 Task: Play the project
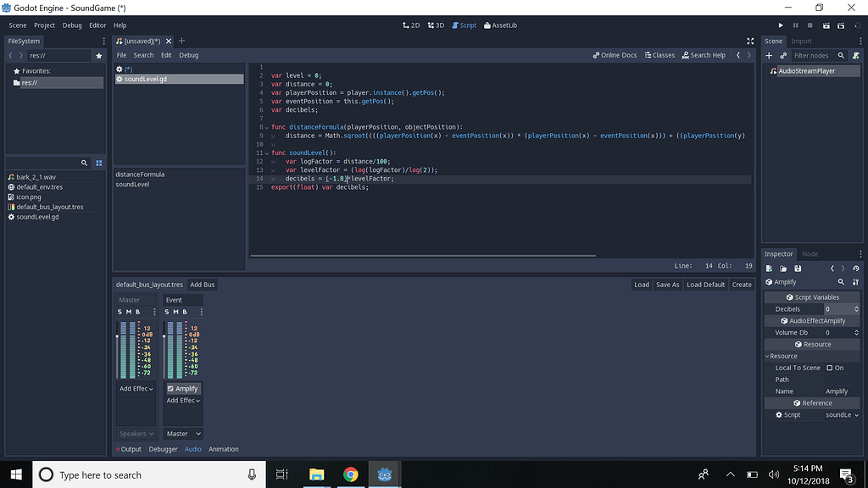pyautogui.click(x=781, y=25)
